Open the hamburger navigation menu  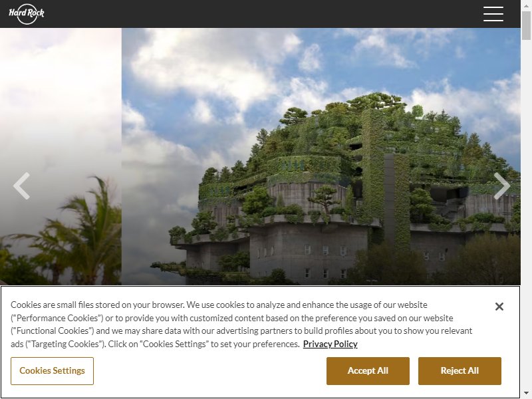493,14
